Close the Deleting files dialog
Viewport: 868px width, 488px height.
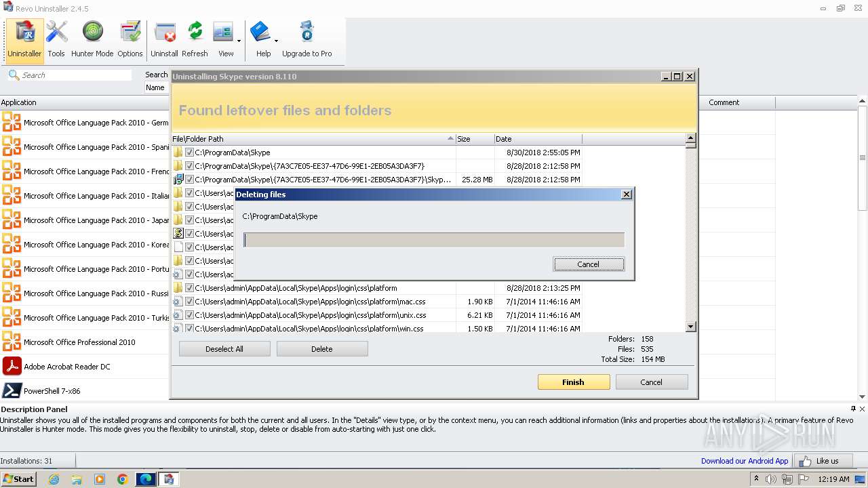click(x=627, y=195)
